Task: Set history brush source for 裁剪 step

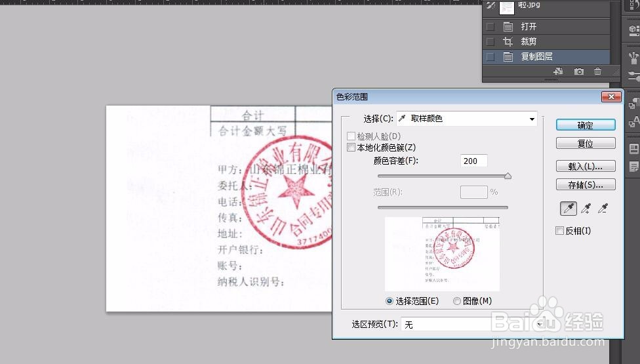Action: click(x=490, y=41)
